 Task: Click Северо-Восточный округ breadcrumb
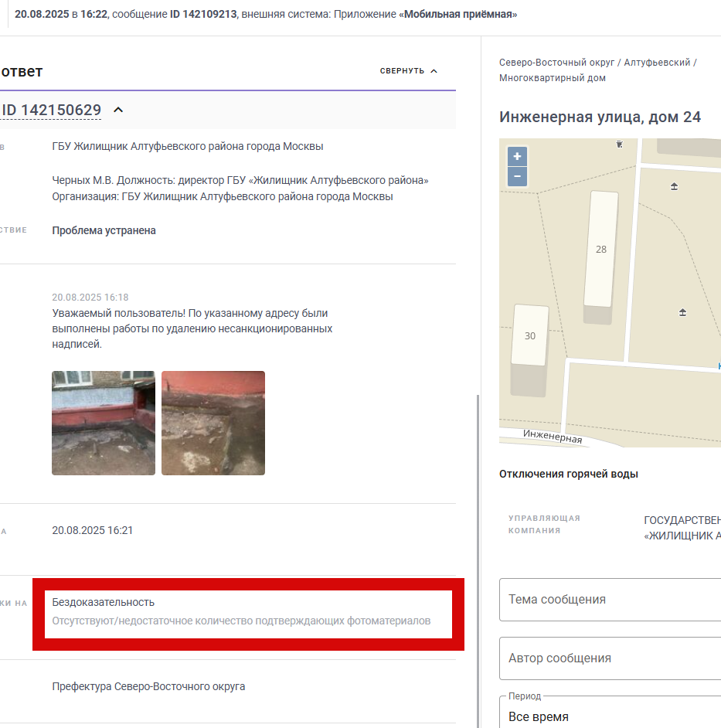[x=556, y=63]
